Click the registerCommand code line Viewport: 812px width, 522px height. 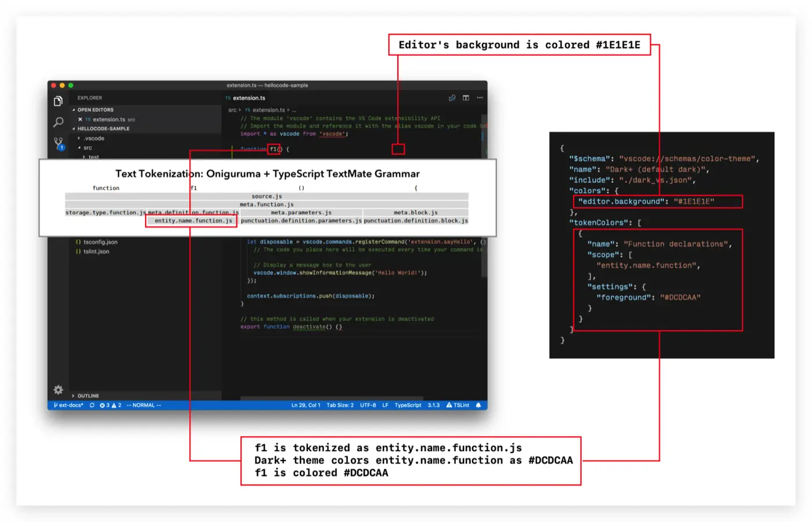click(366, 242)
